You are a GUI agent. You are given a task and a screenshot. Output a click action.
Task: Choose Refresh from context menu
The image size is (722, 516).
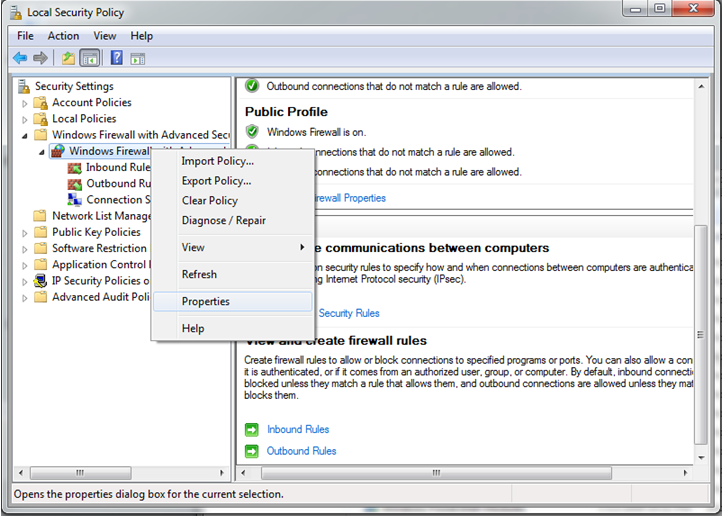click(233, 274)
